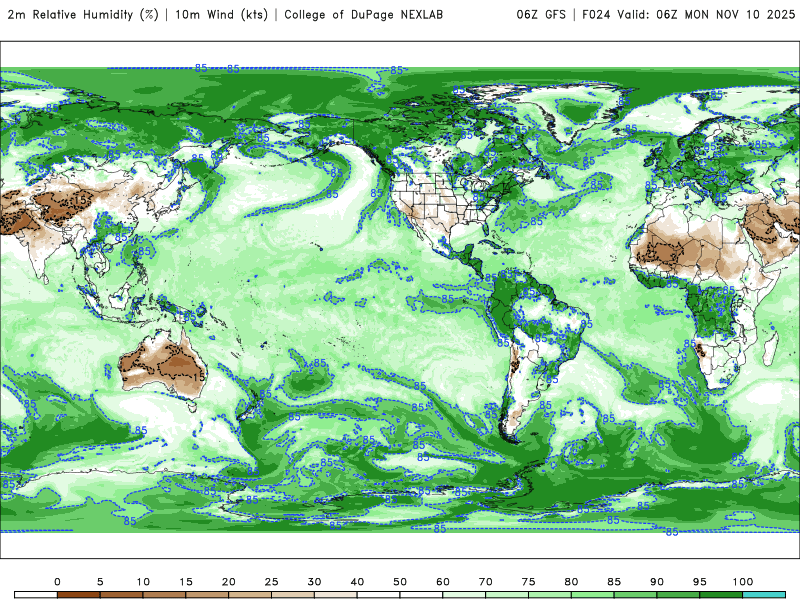The width and height of the screenshot is (800, 600).
Task: Click the "10m Wind (kts)" header text
Action: (x=221, y=14)
